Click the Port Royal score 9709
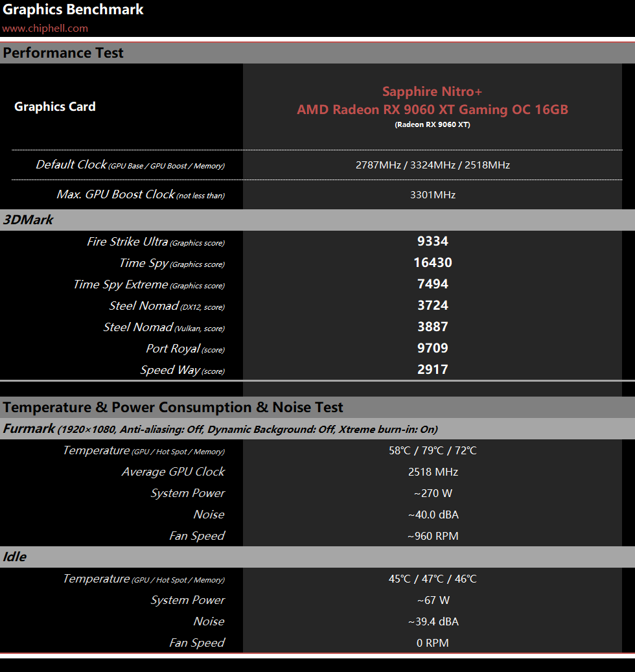The width and height of the screenshot is (635, 672). [433, 348]
